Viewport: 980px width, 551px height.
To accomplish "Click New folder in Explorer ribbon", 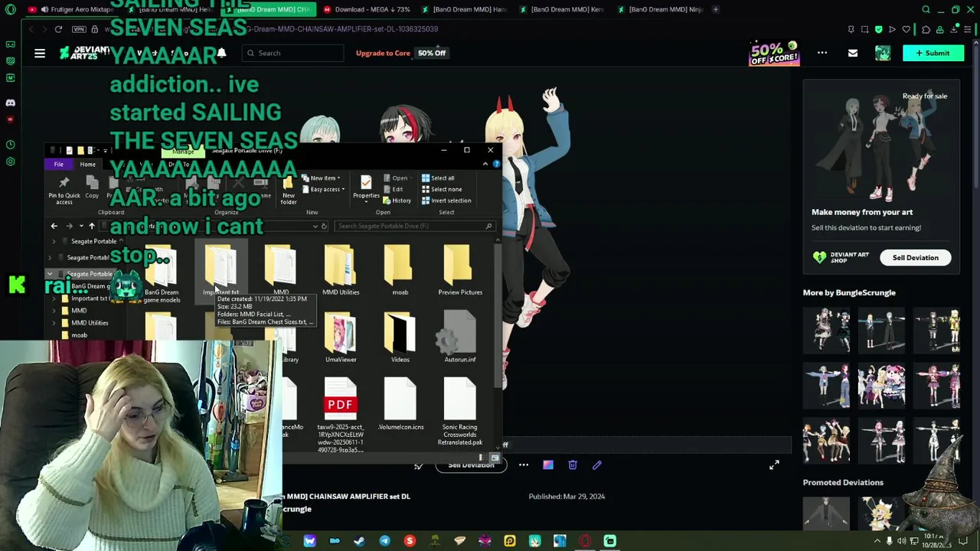I will pos(289,190).
